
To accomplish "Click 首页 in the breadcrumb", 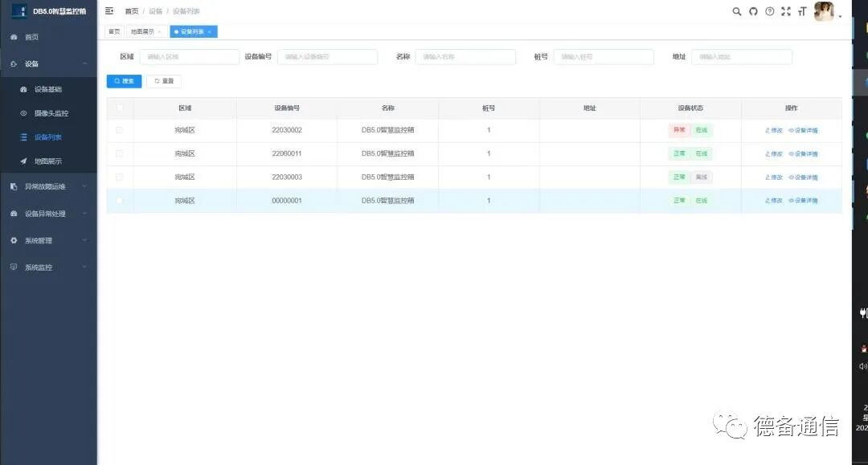I will (132, 11).
